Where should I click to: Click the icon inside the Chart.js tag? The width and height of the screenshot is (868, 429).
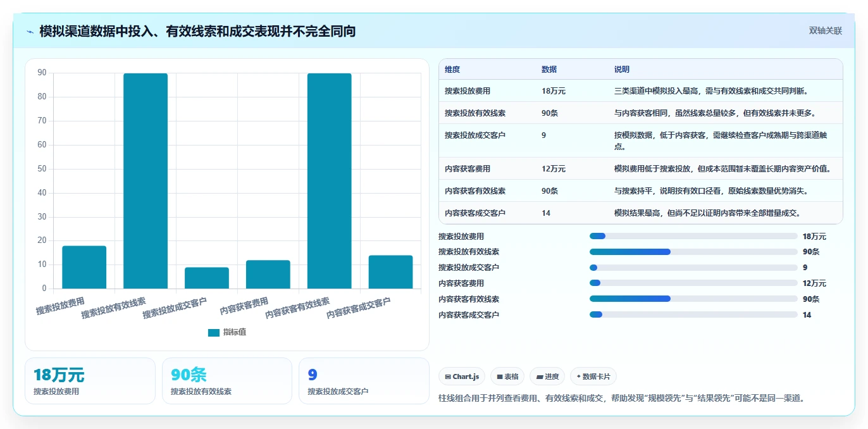tap(448, 377)
